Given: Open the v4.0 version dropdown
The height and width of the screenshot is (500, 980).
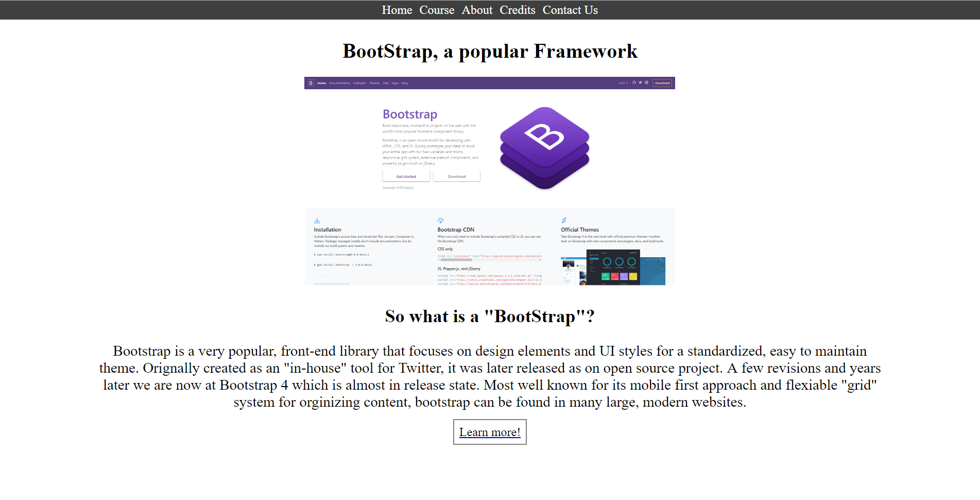Looking at the screenshot, I should pos(623,83).
